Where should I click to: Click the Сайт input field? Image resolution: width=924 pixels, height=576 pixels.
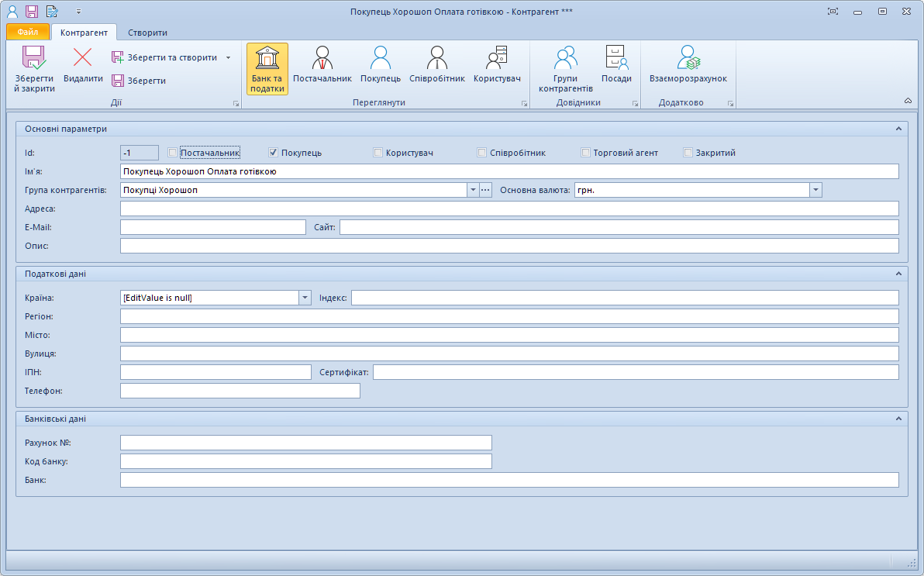tap(619, 227)
